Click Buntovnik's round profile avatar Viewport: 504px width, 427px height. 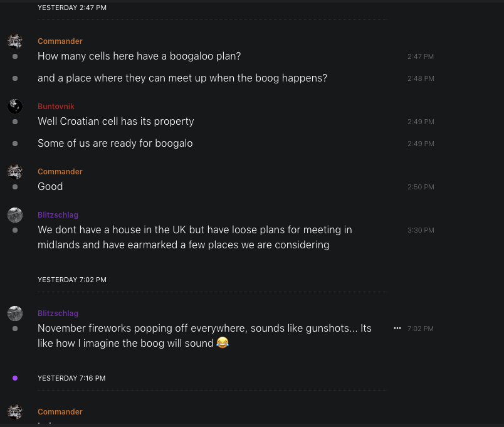[15, 107]
